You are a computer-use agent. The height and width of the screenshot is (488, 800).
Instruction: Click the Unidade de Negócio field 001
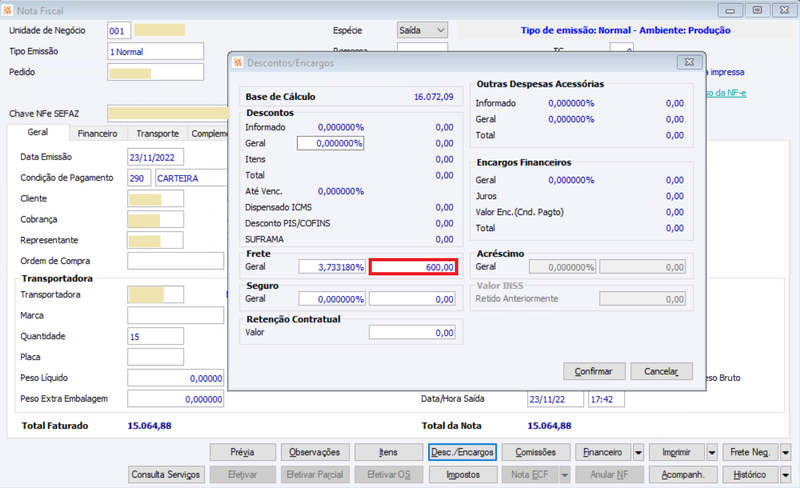(x=119, y=31)
